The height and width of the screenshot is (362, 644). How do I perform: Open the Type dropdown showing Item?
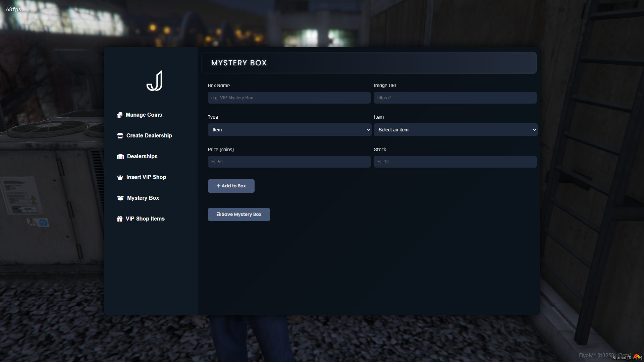point(289,130)
